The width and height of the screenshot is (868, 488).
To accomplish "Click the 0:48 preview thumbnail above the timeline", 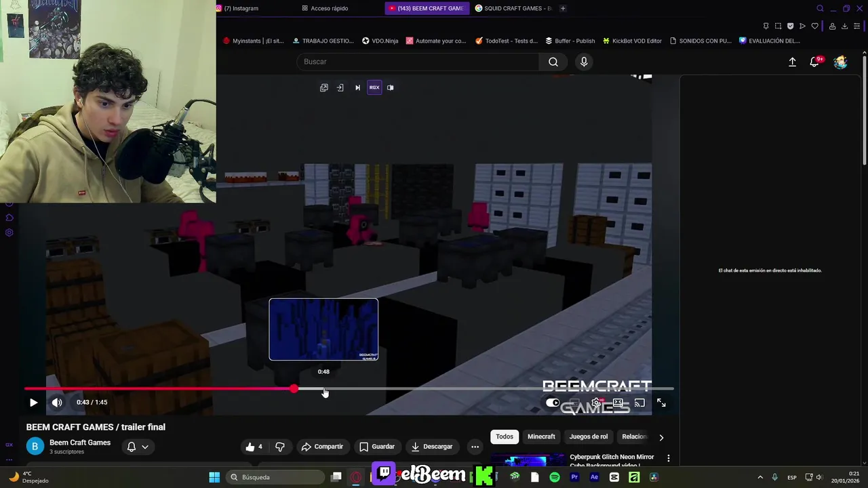I will pos(323,329).
